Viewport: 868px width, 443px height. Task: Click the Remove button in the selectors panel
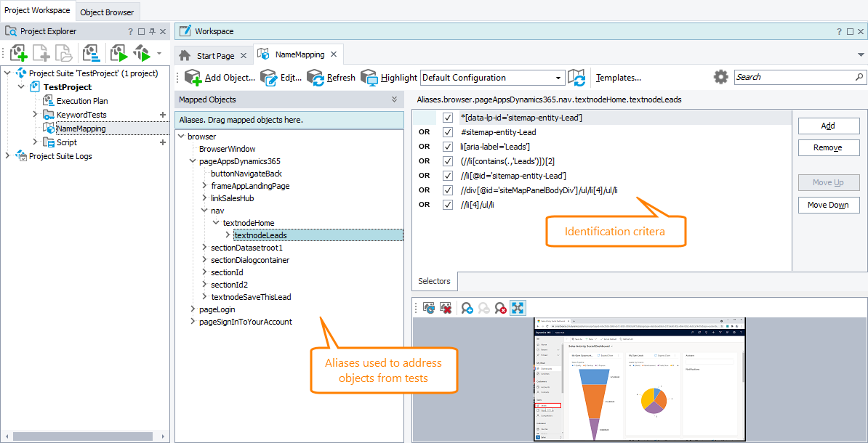click(828, 147)
